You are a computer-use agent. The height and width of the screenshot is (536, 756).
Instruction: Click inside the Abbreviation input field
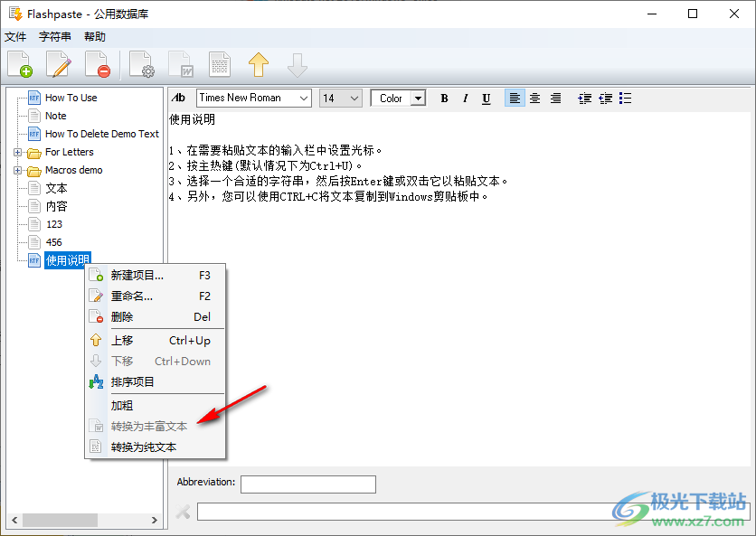coord(307,484)
